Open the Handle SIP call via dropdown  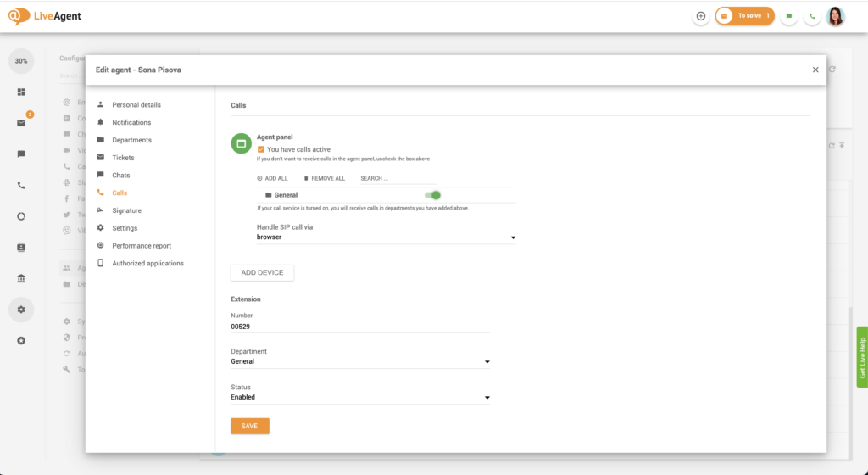pos(386,237)
